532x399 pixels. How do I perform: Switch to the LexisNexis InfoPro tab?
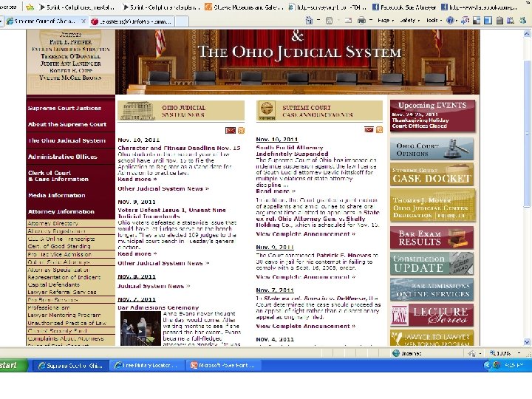[x=133, y=21]
